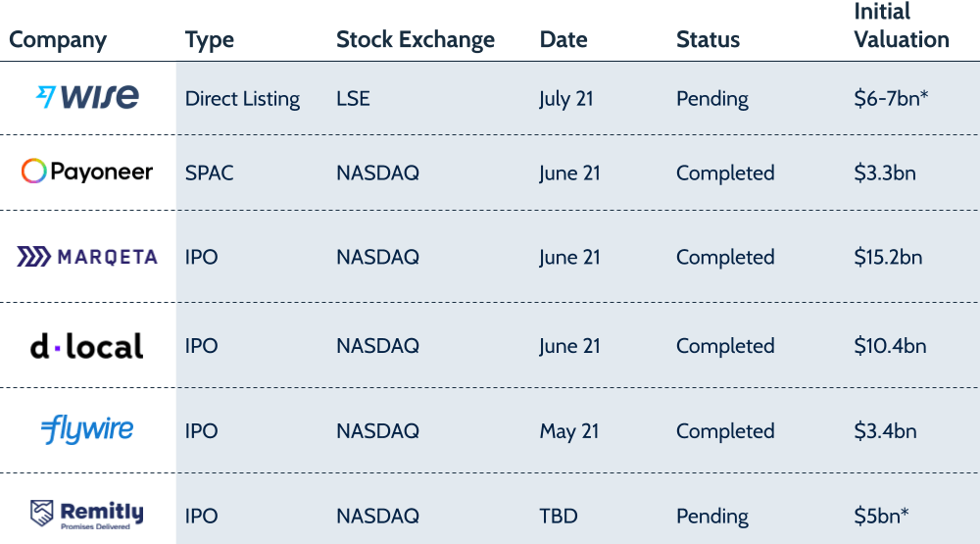
Task: Click the SPAC type cell
Action: coord(210,173)
